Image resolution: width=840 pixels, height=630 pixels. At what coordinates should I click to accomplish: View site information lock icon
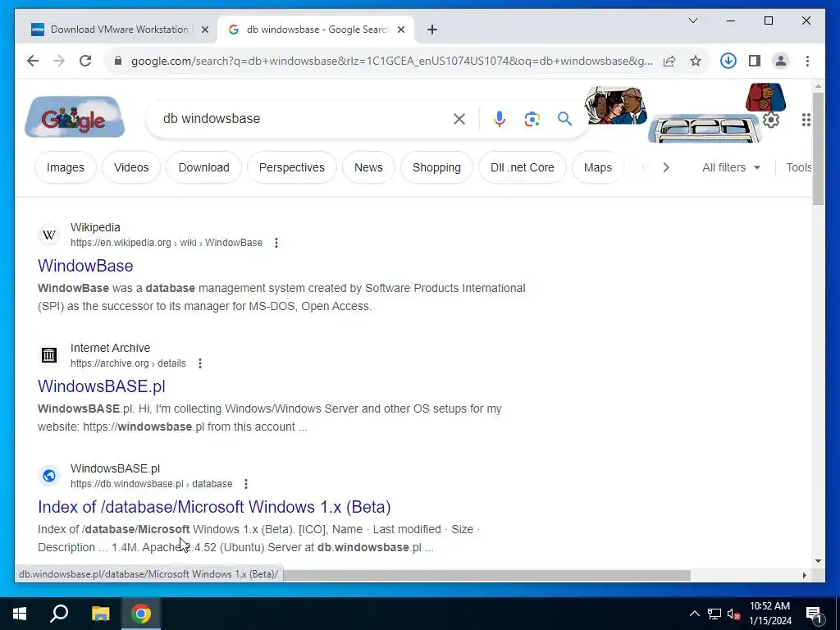[x=118, y=61]
